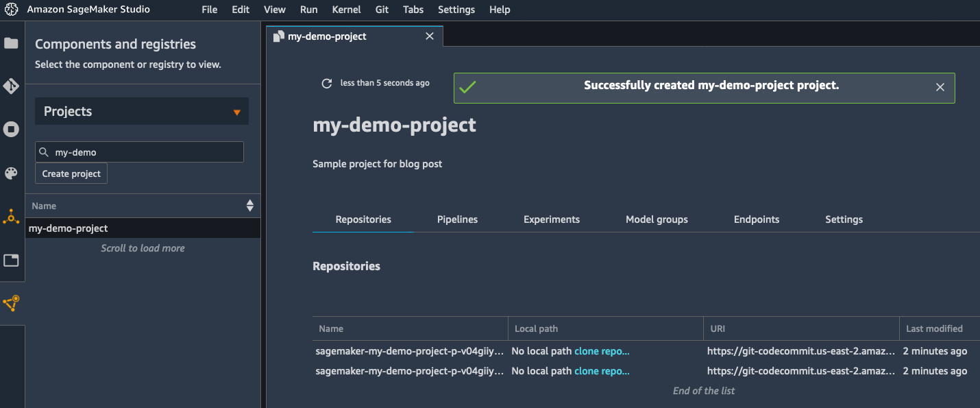Open the running terminals and kernels icon

click(11, 130)
